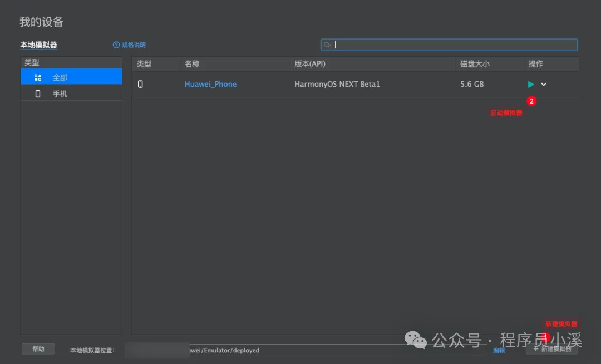
Task: Click the emulator location path field
Action: pyautogui.click(x=306, y=350)
